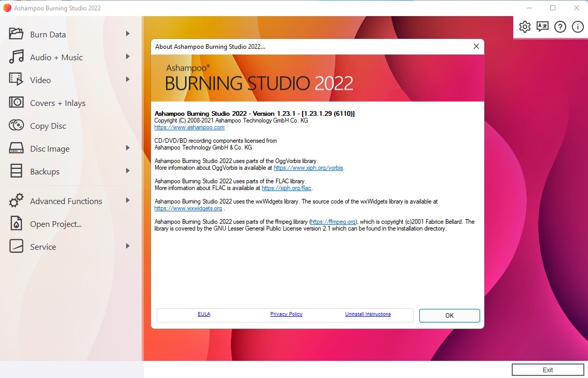Click the Disc Image drive icon
This screenshot has height=378, width=588.
(16, 148)
